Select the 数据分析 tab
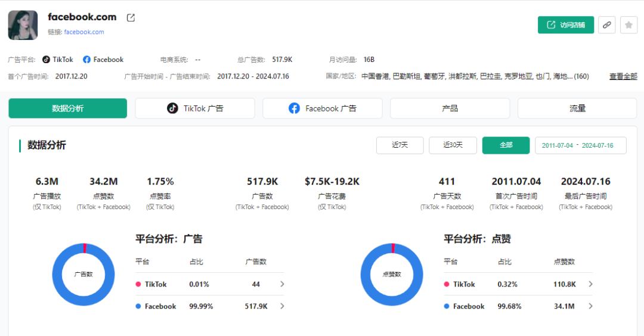This screenshot has width=644, height=336. 68,108
